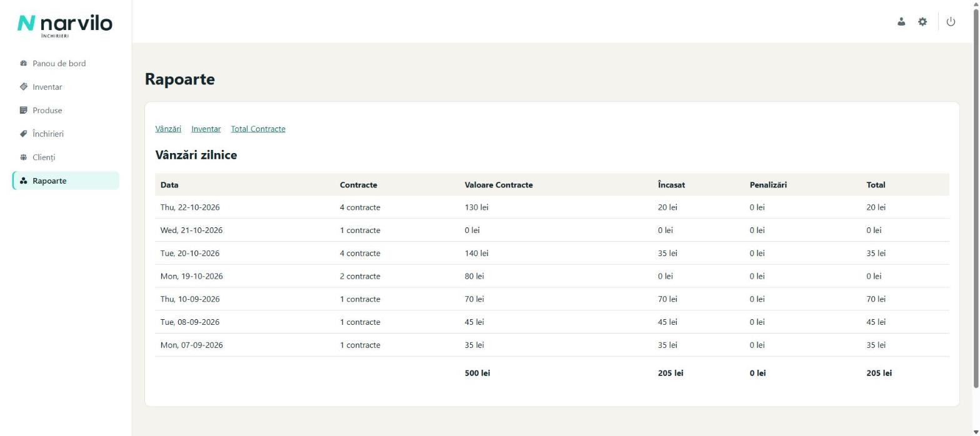Click the Produse sidebar icon
The image size is (980, 436).
tap(24, 110)
